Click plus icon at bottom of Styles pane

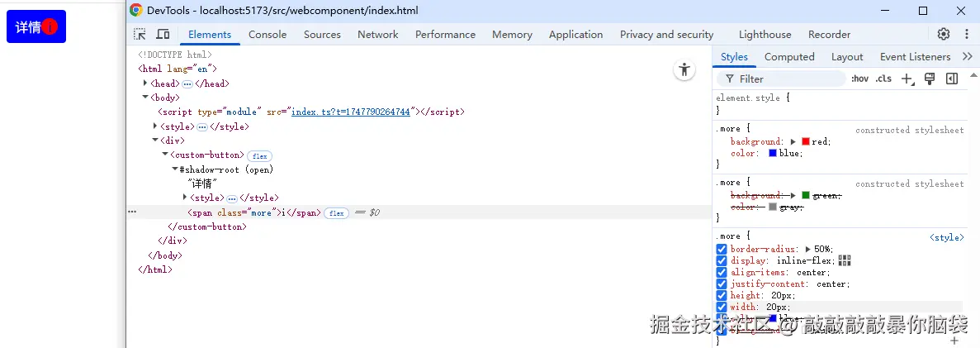point(954,341)
